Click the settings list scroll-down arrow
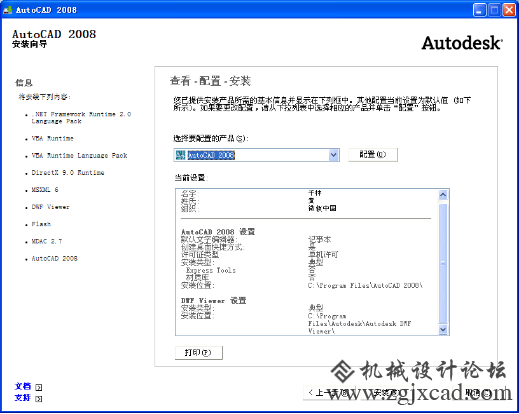The width and height of the screenshot is (519, 414). pyautogui.click(x=443, y=330)
